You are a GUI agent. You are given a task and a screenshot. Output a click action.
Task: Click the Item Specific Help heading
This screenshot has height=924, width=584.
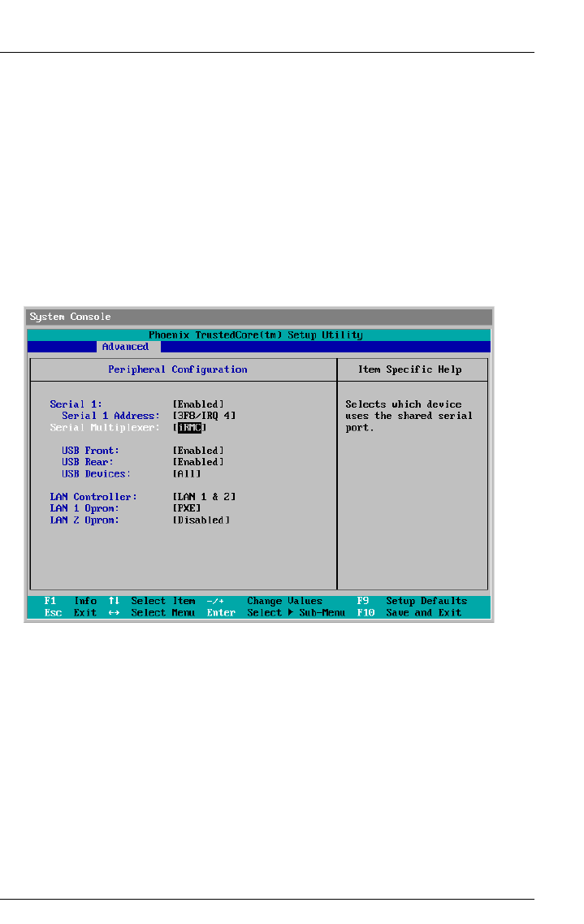(410, 369)
